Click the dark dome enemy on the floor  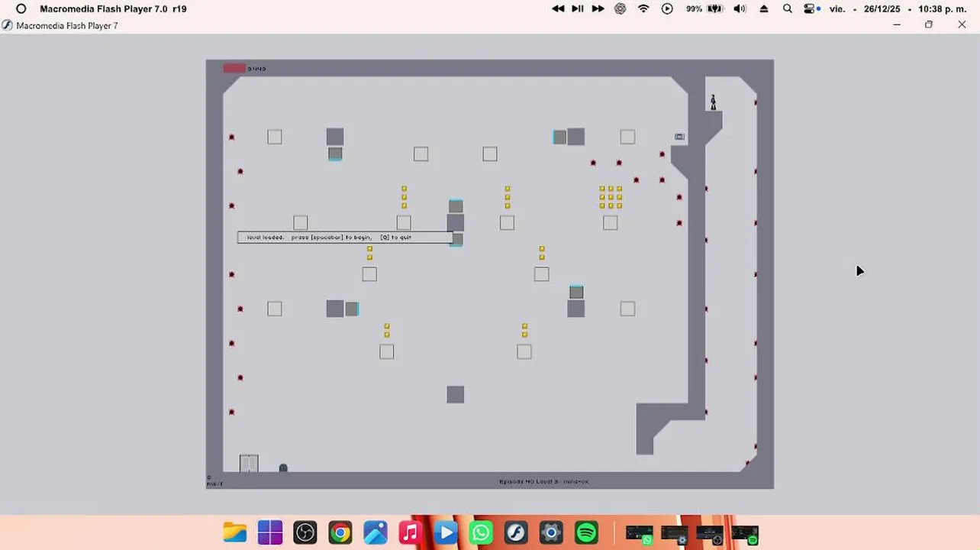(x=283, y=468)
